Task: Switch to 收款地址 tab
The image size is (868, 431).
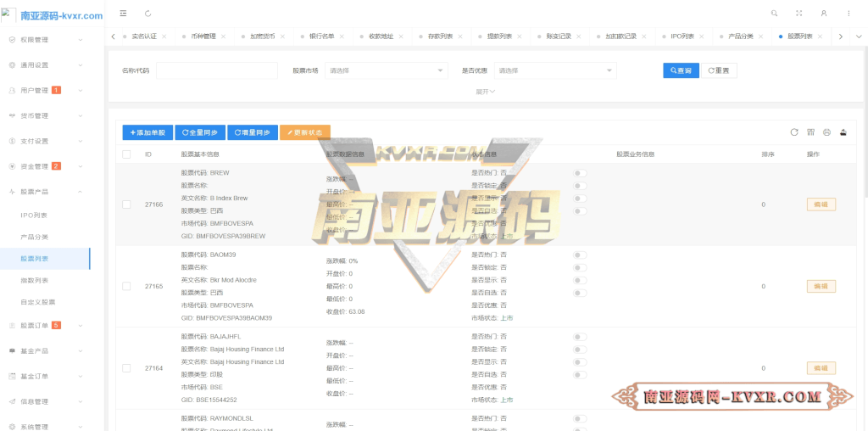Action: 381,36
